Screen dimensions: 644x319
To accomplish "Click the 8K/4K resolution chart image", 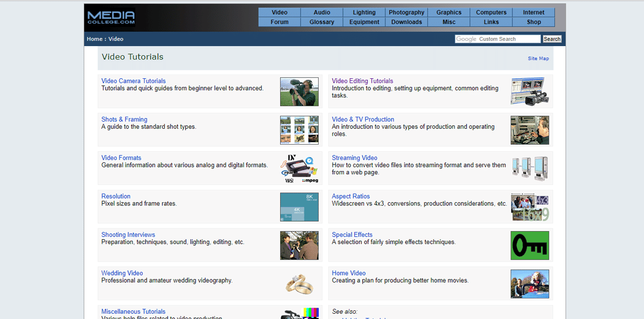I will tap(299, 207).
